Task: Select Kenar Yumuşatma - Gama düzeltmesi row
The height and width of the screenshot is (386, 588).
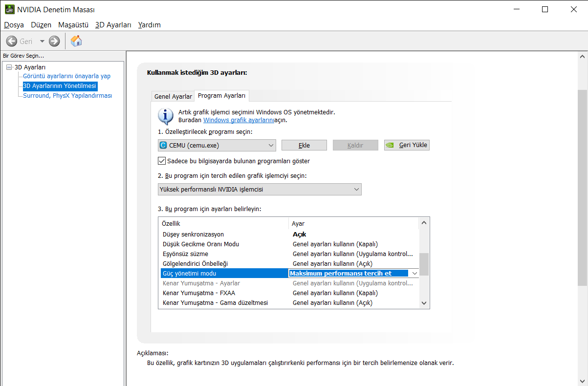Action: tap(289, 302)
